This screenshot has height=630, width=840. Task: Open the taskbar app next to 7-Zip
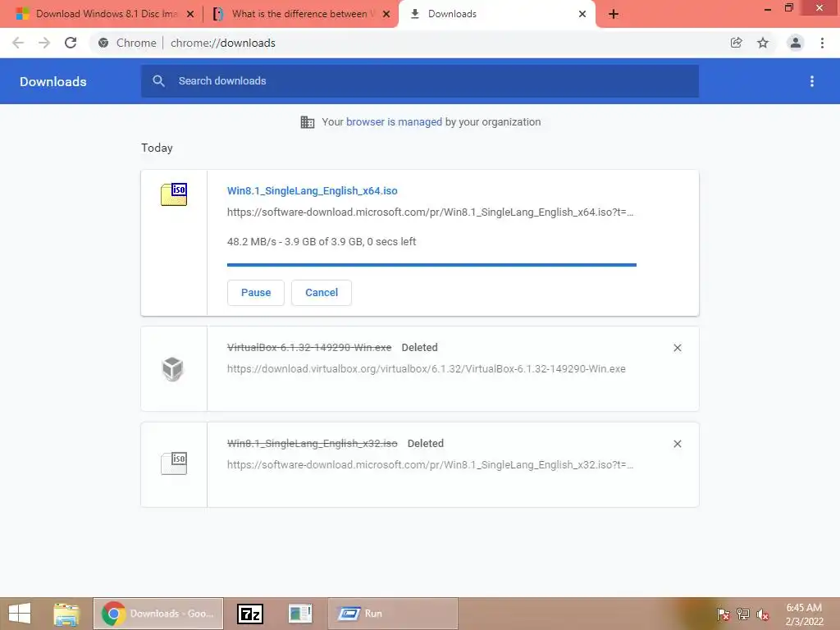(x=300, y=614)
